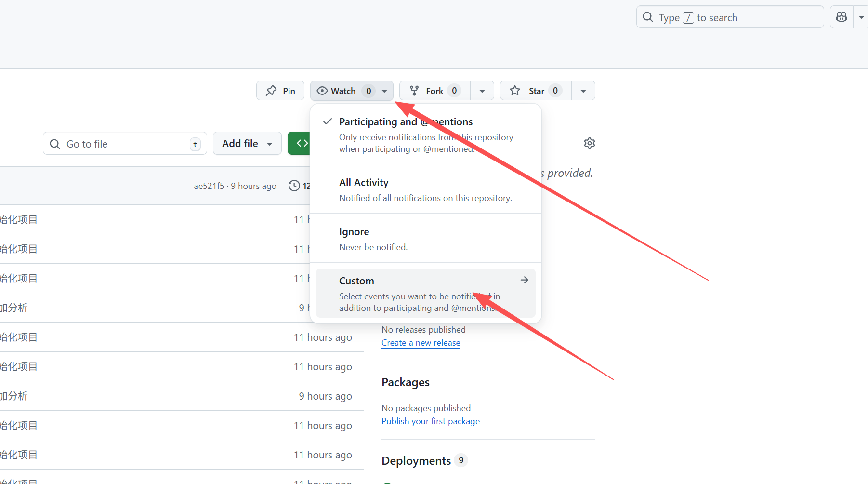Expand the Star lists dropdown arrow

tap(583, 91)
